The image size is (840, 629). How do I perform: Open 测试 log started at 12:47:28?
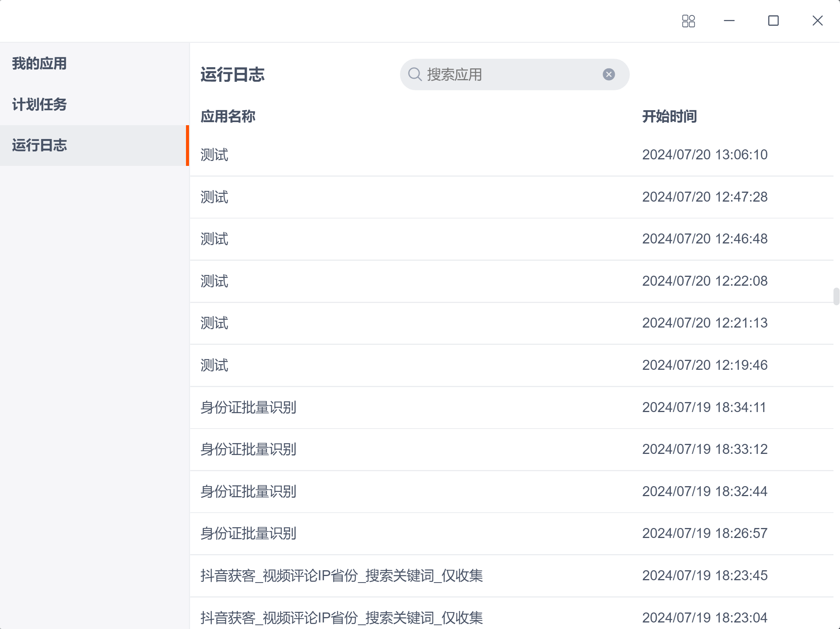click(x=214, y=197)
